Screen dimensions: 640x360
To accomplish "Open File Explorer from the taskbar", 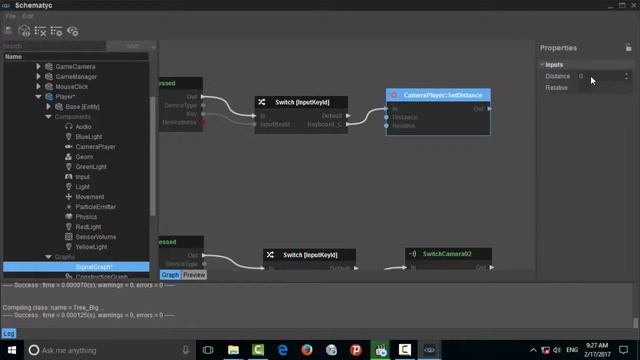I will tap(233, 350).
